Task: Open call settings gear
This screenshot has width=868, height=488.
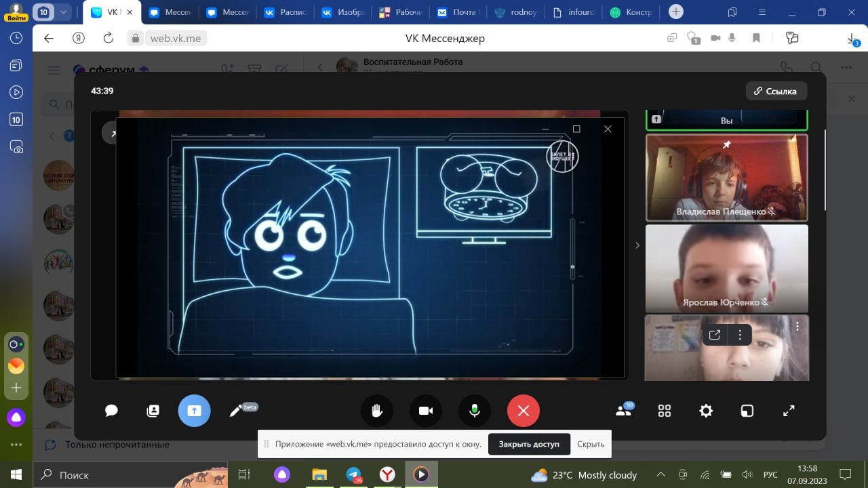Action: point(706,411)
